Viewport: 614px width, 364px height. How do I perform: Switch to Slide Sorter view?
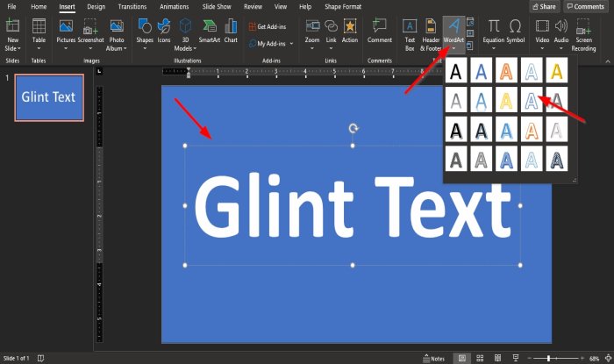pyautogui.click(x=480, y=358)
